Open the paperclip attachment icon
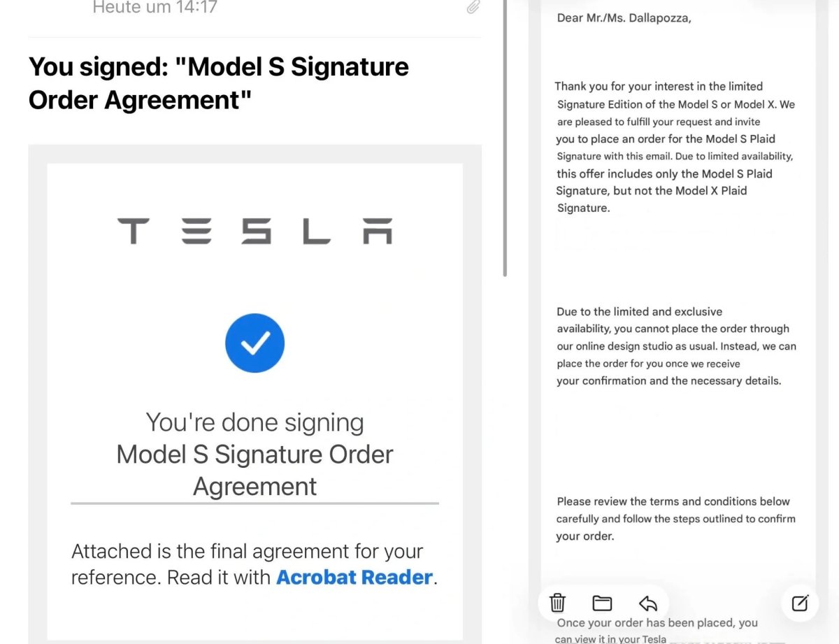 (x=473, y=8)
